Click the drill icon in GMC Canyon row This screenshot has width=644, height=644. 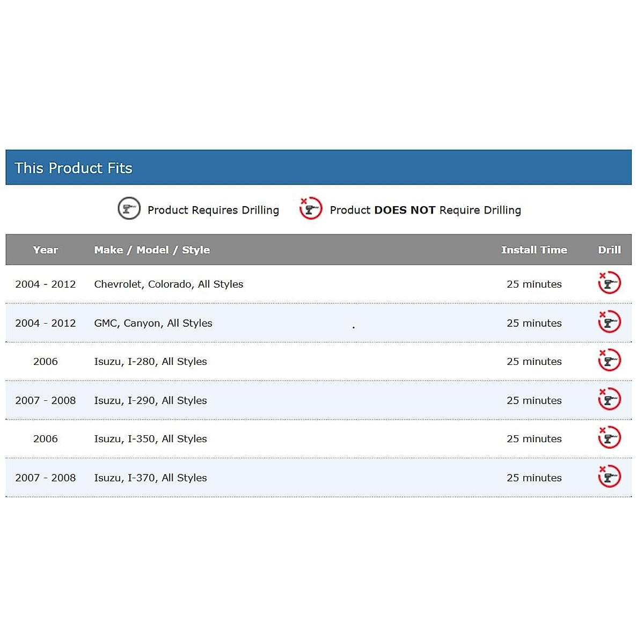click(x=609, y=322)
